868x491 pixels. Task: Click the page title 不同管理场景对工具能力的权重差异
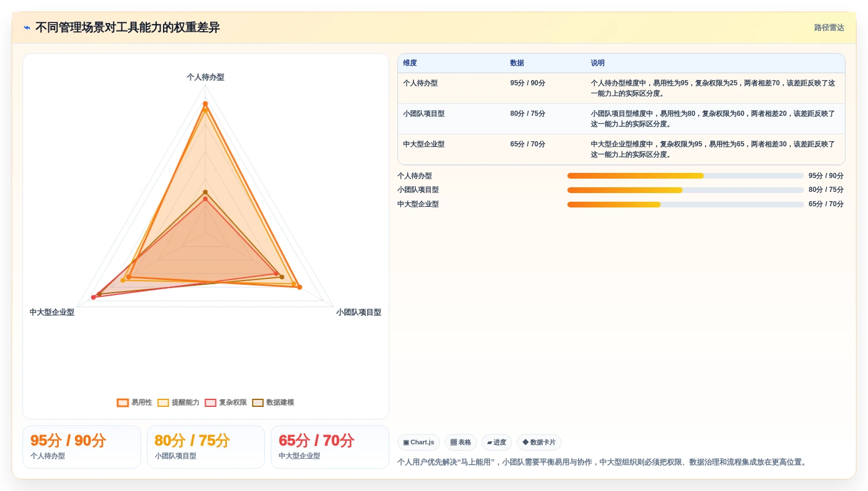127,28
